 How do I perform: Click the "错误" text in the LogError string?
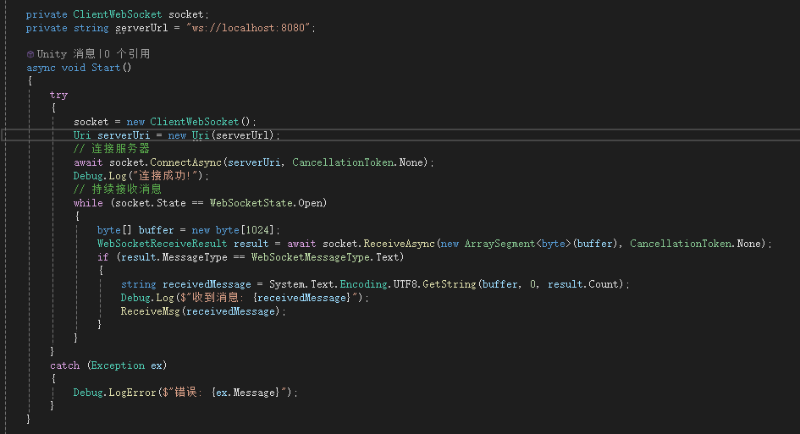pos(186,393)
